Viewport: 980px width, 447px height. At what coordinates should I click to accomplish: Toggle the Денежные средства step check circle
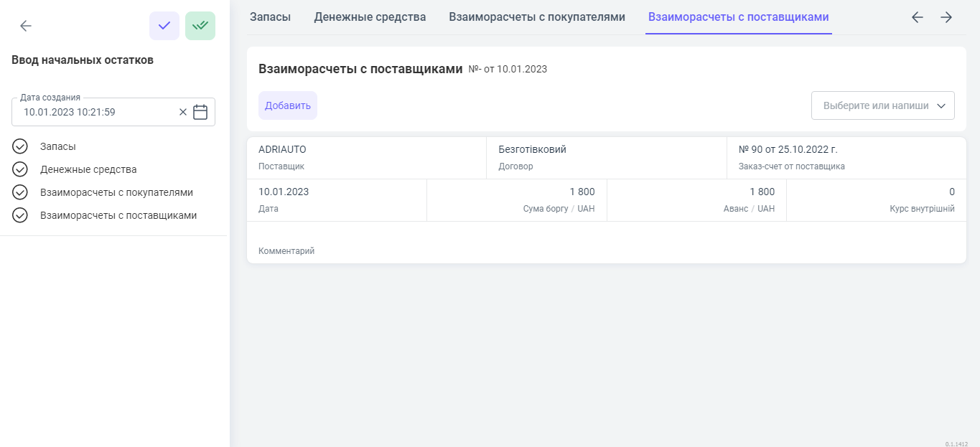pyautogui.click(x=20, y=169)
